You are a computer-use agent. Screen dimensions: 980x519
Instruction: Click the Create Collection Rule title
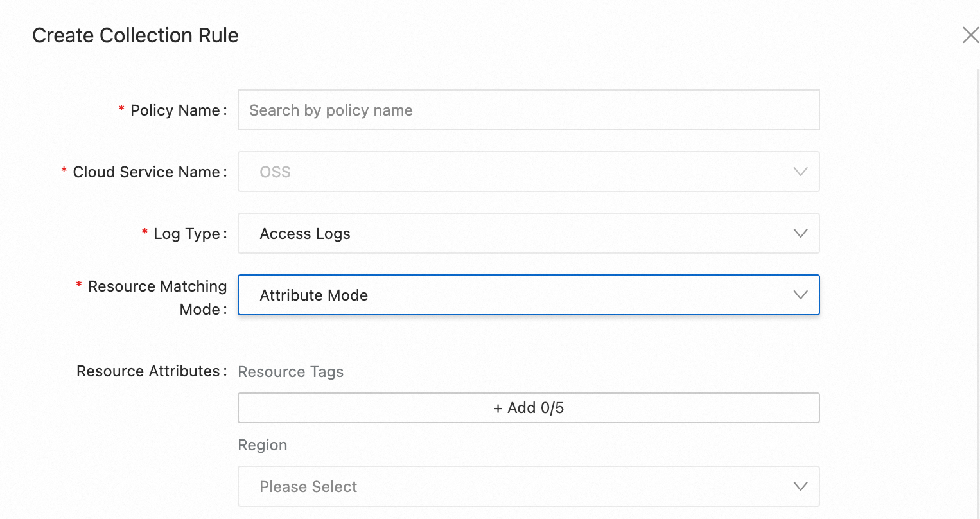[136, 35]
